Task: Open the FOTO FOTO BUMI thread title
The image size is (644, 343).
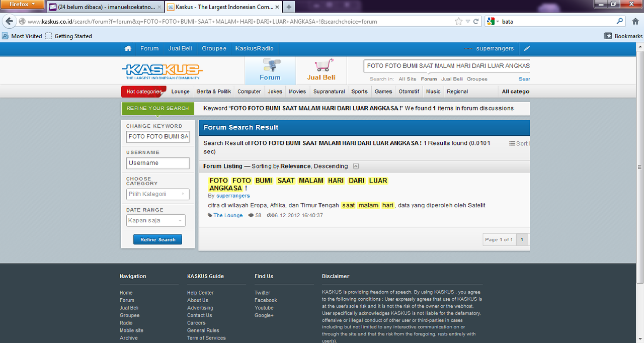Action: 298,184
